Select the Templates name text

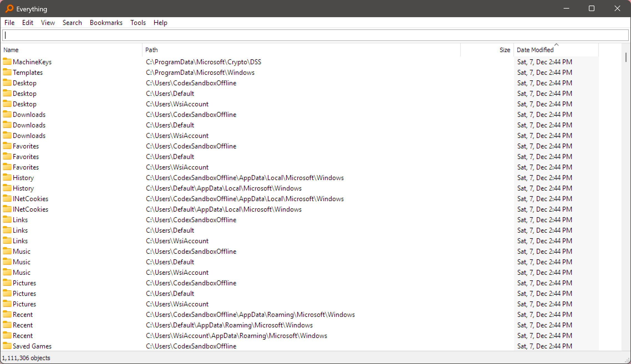(28, 73)
